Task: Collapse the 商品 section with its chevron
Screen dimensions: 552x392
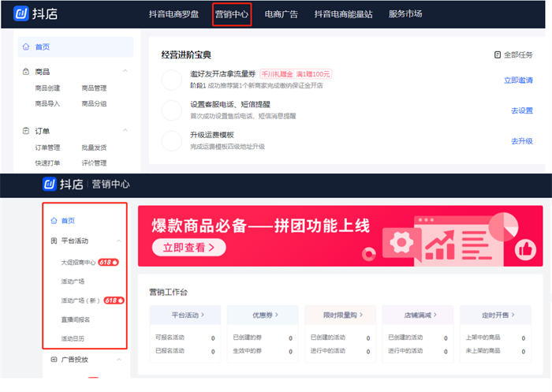Action: point(125,71)
